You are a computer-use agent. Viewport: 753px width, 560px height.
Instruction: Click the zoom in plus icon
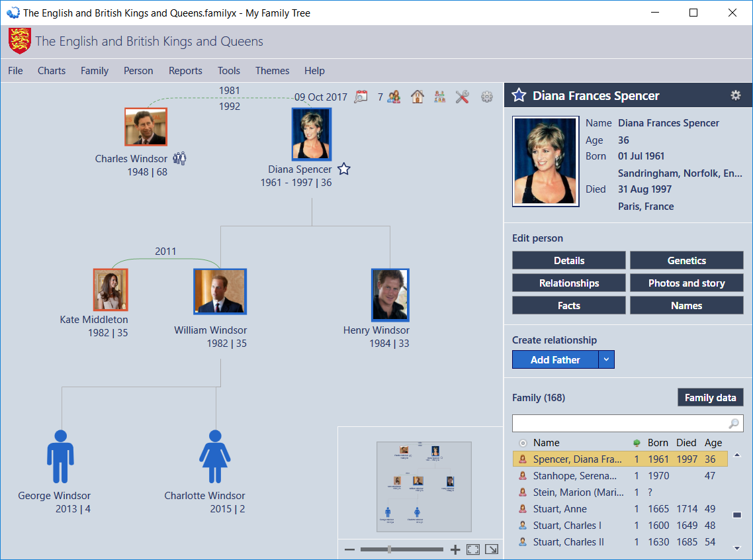point(455,549)
